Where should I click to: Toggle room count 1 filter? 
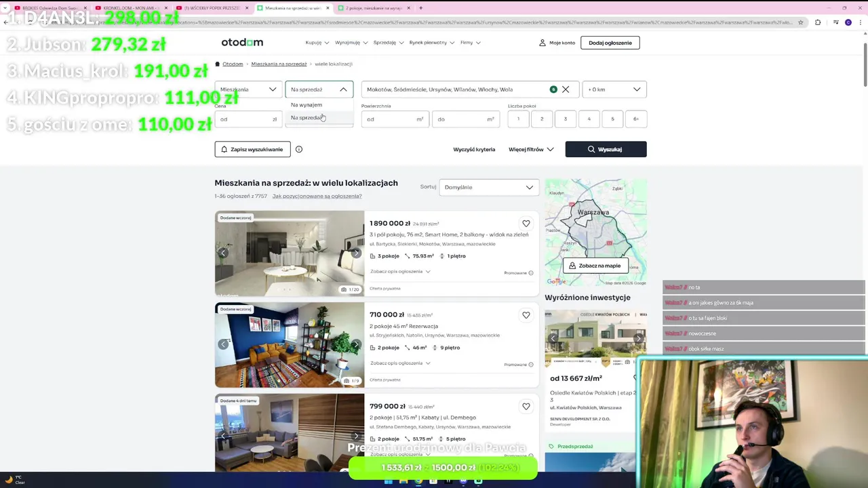pos(518,119)
